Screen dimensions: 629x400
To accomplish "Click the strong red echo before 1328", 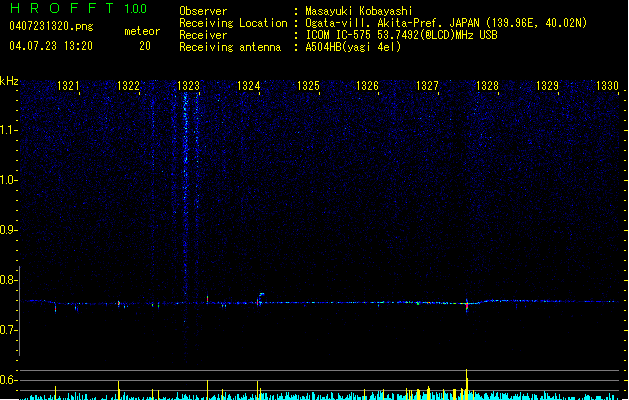I will click(x=467, y=305).
